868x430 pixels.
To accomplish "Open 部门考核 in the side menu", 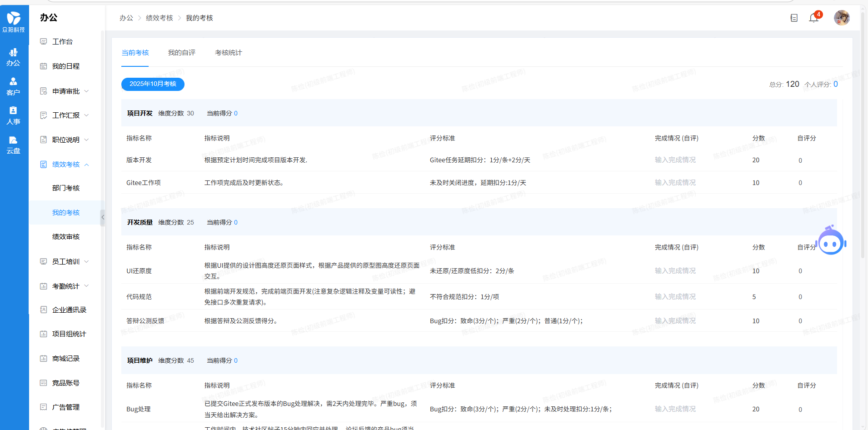I will [66, 188].
